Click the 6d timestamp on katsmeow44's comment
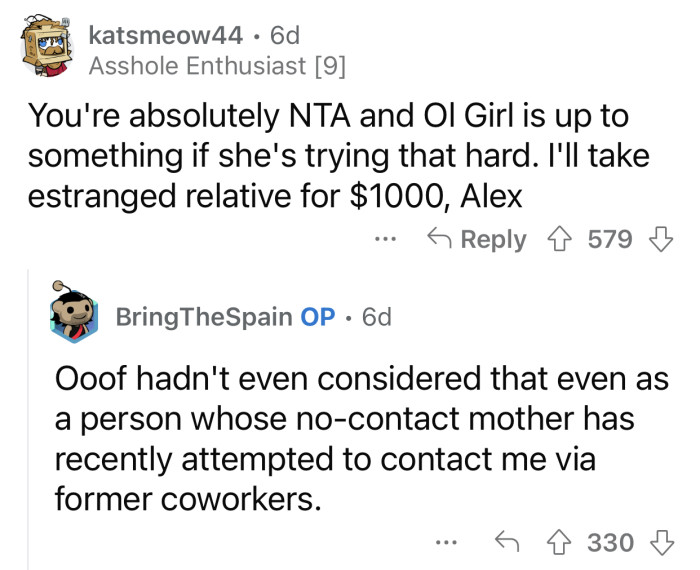Screen dimensions: 700x570 (285, 37)
